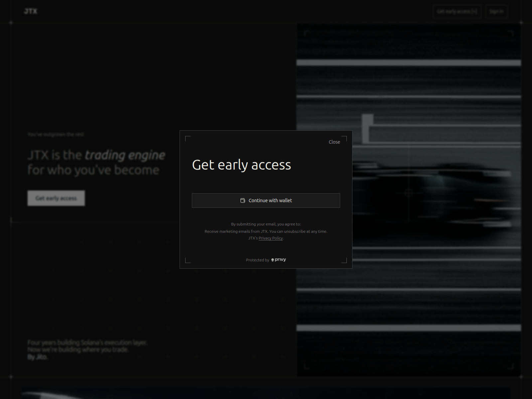Click the 'By Jito.' text

tap(37, 357)
